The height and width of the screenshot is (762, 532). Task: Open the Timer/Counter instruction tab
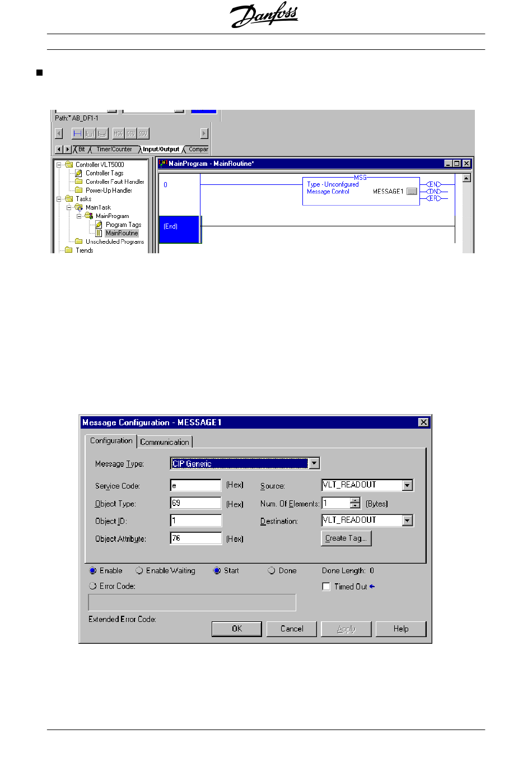[114, 150]
